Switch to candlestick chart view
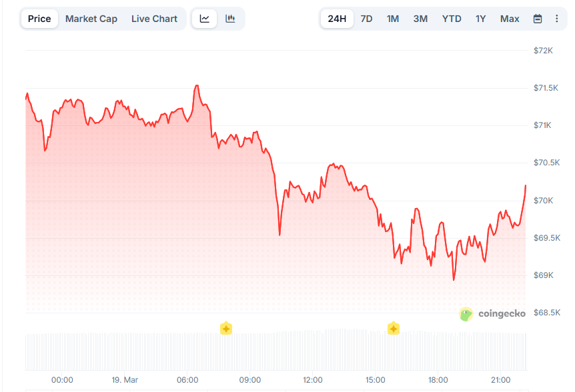This screenshot has width=575, height=392. [x=230, y=19]
